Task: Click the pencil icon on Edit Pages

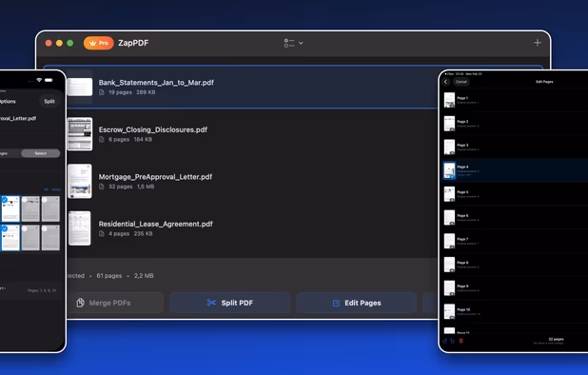Action: coord(336,303)
